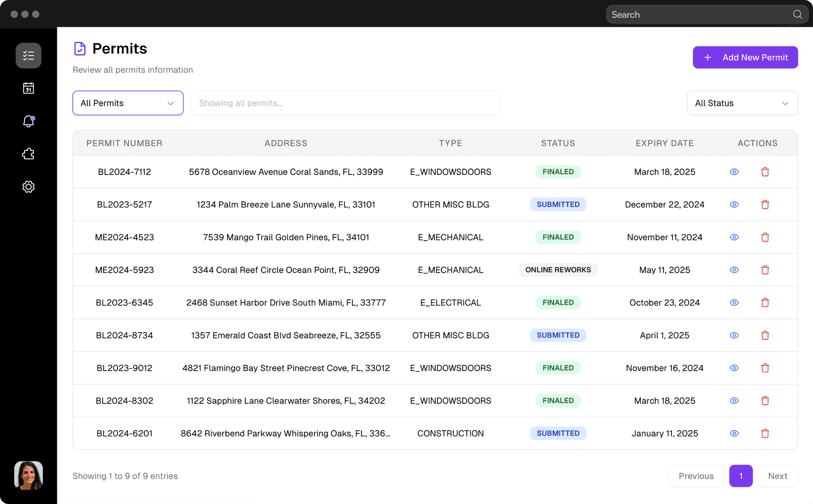The height and width of the screenshot is (504, 813).
Task: Collapse the All Permits selector chevron
Action: click(171, 103)
